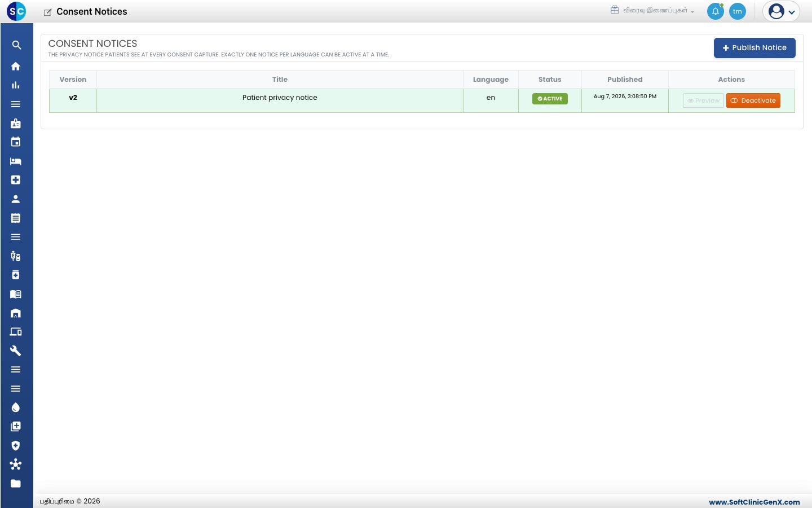
Task: Open the blood drop sidebar icon
Action: (x=16, y=408)
